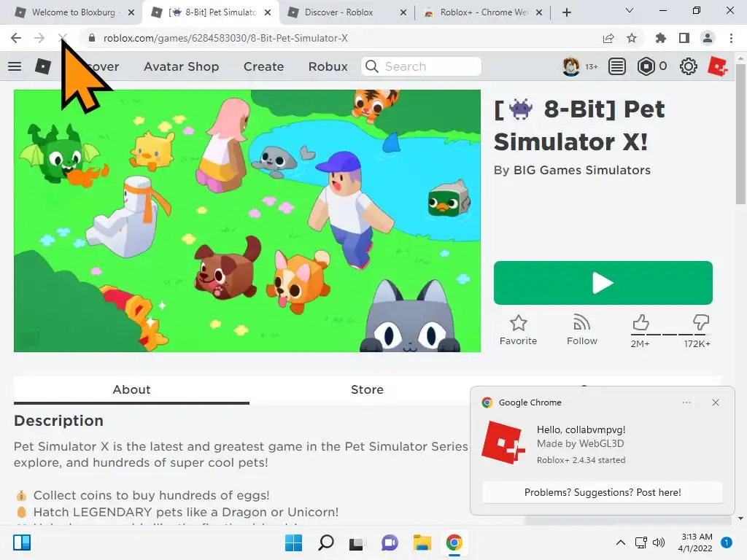
Task: Dislike the game with thumbs down
Action: 701,322
